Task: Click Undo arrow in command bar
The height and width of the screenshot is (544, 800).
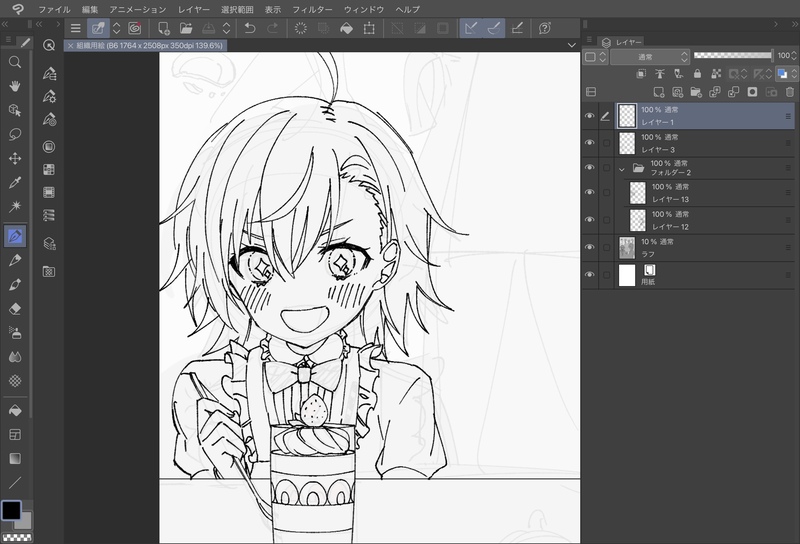Action: tap(249, 28)
